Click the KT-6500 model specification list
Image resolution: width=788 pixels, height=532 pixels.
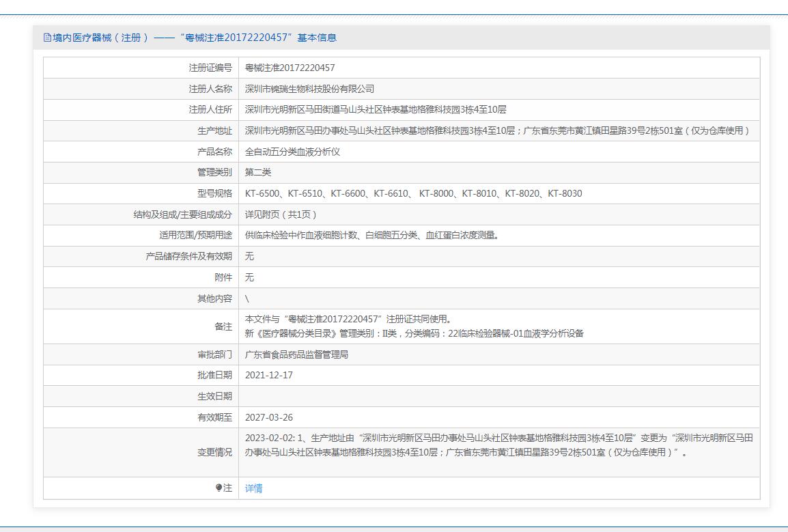click(413, 193)
